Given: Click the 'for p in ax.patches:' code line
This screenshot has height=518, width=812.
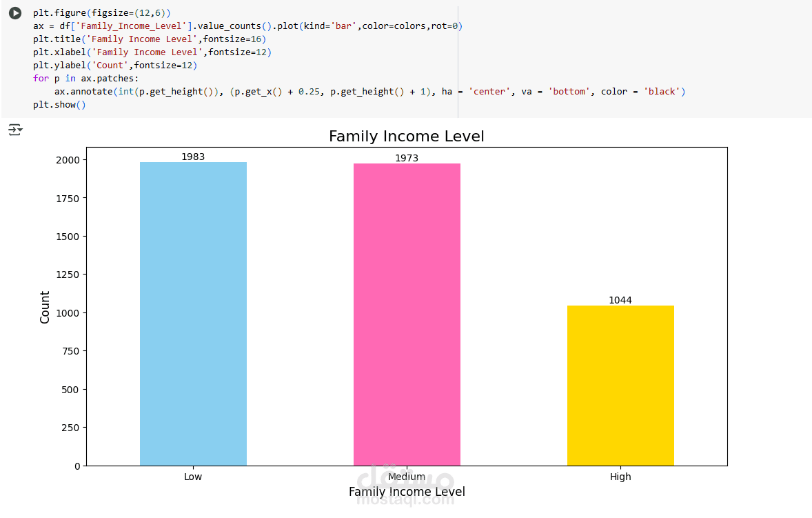Looking at the screenshot, I should tap(86, 78).
